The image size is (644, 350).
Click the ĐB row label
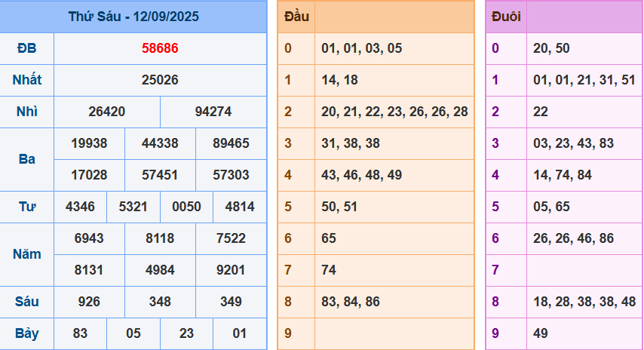pyautogui.click(x=26, y=48)
